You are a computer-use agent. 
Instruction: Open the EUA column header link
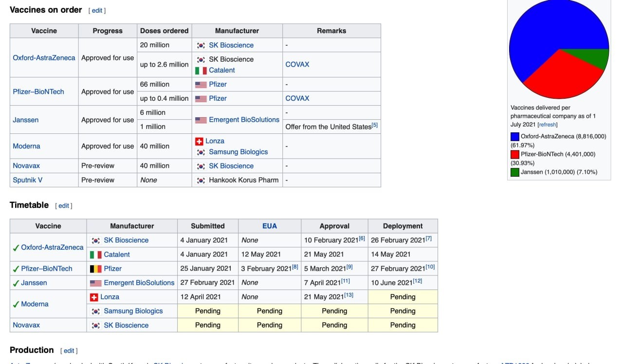coord(270,226)
